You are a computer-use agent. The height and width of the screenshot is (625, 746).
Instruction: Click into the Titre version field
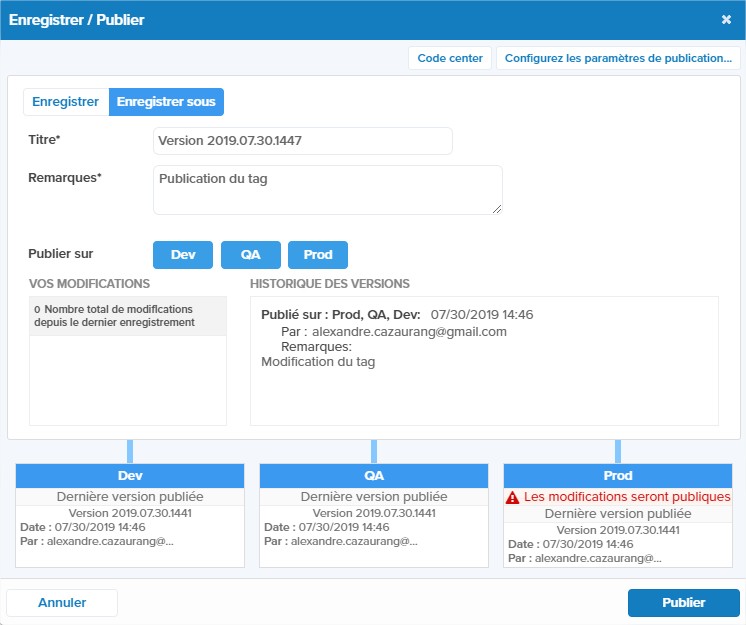pyautogui.click(x=302, y=141)
